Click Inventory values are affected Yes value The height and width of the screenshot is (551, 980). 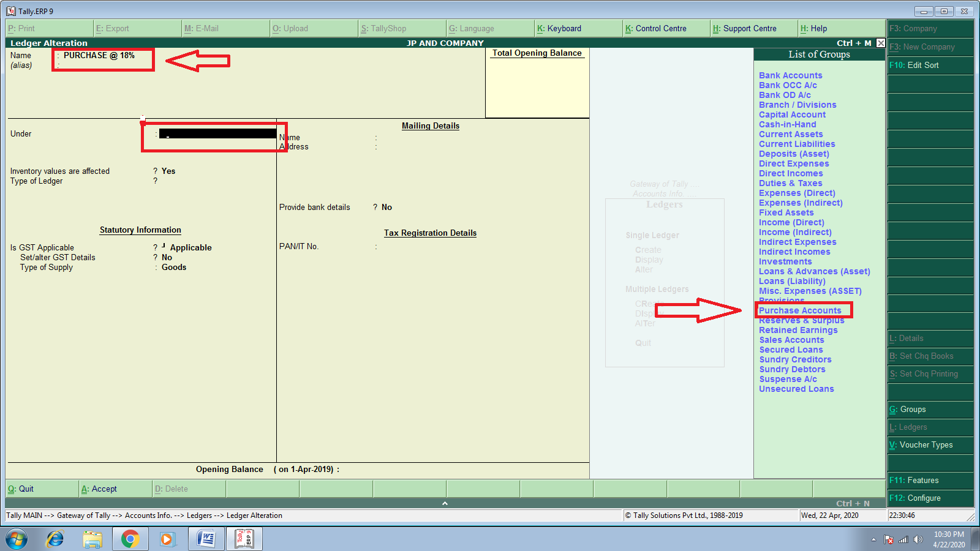coord(168,171)
